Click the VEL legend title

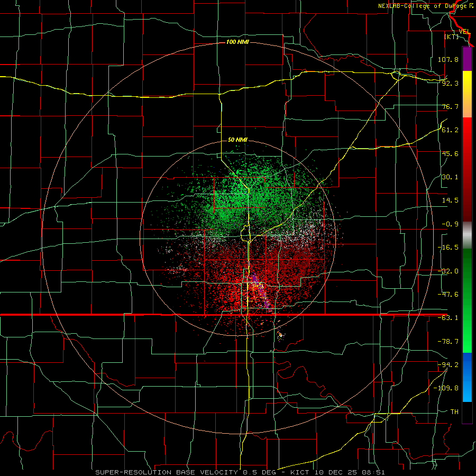point(464,32)
